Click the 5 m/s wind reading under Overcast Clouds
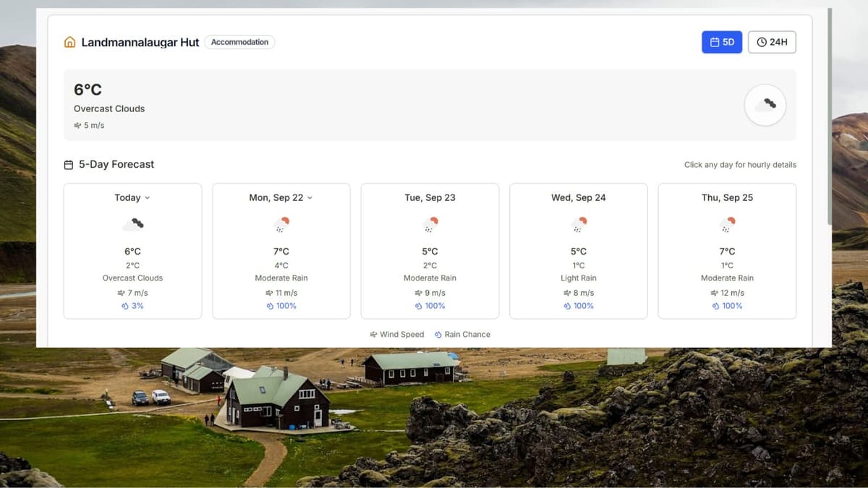Viewport: 868px width, 488px height. 88,125
